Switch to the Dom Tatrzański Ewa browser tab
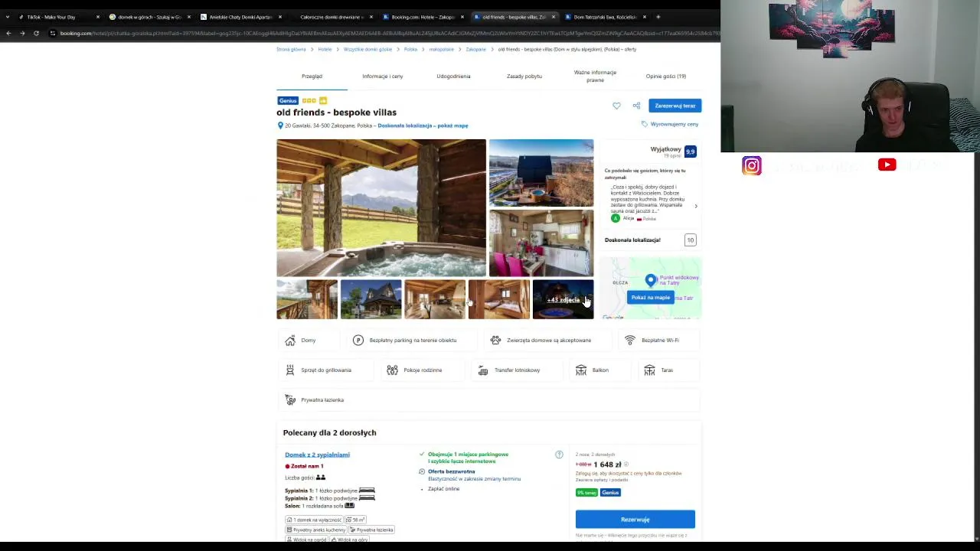The image size is (980, 551). 605,17
